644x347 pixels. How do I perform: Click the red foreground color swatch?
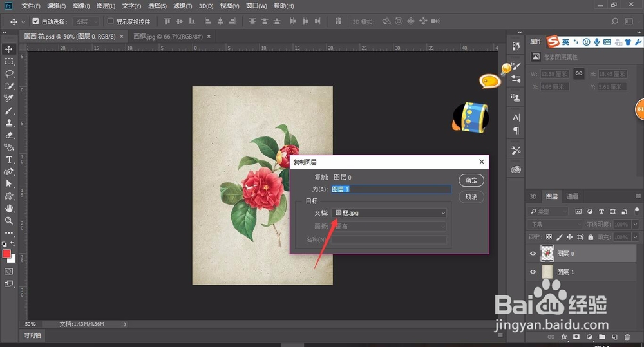tap(6, 254)
